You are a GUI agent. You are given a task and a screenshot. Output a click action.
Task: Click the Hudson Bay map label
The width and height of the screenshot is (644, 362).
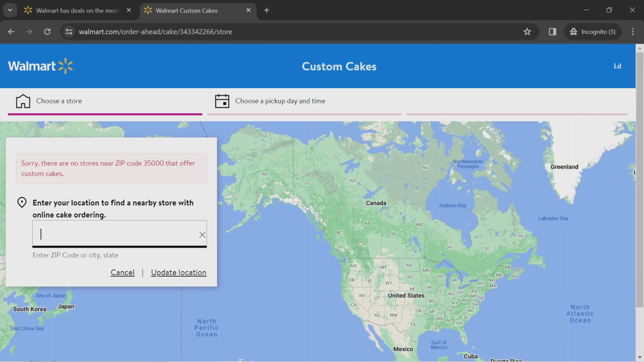coord(452,205)
